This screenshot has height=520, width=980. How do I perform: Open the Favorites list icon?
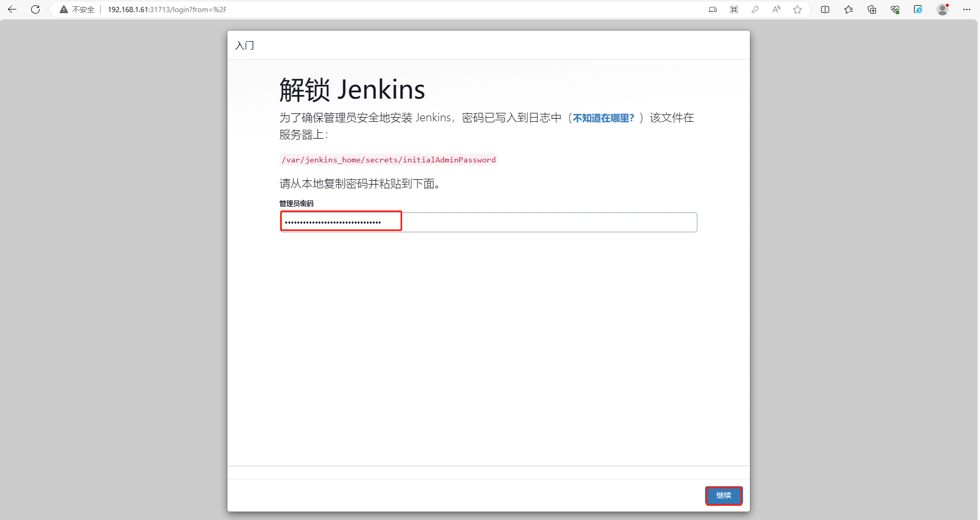849,9
